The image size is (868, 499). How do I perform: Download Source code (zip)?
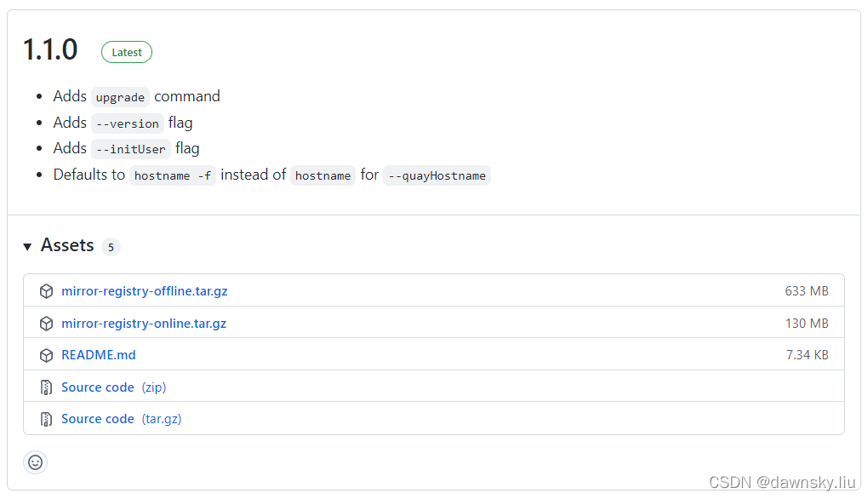tap(113, 387)
